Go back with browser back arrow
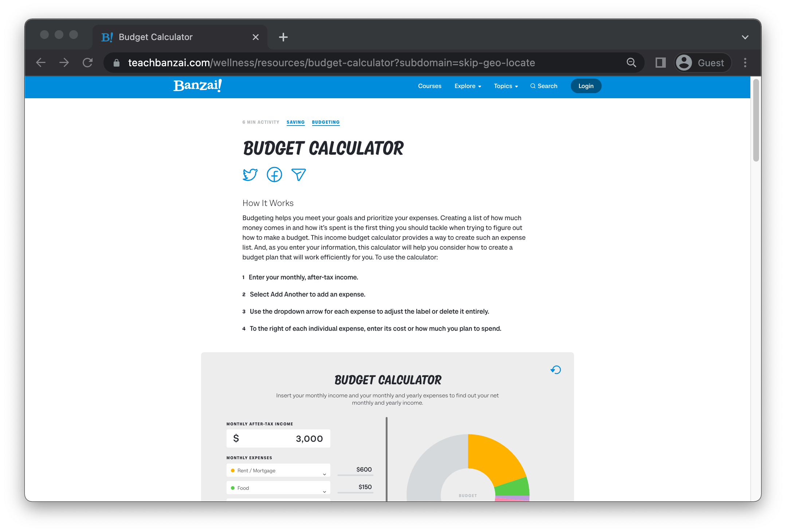The height and width of the screenshot is (532, 786). point(41,63)
